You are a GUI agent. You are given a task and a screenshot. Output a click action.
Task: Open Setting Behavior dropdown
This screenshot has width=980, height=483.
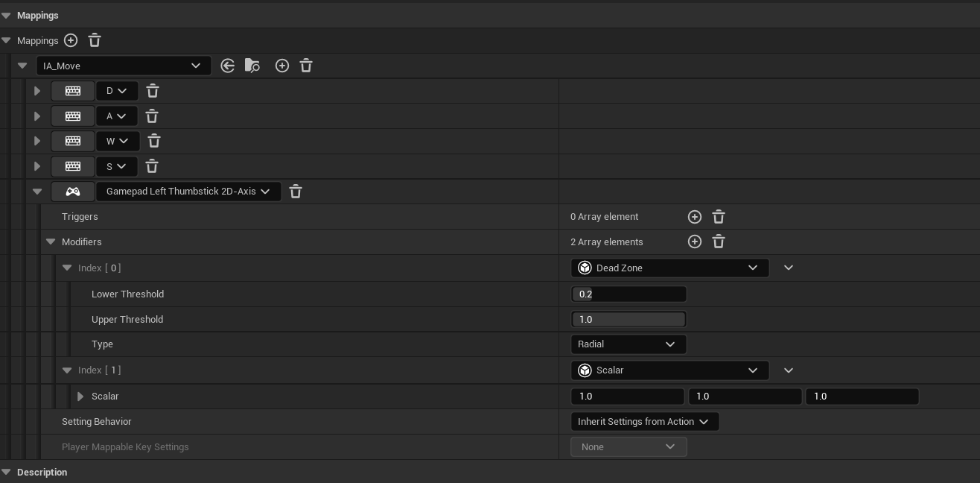coord(644,422)
